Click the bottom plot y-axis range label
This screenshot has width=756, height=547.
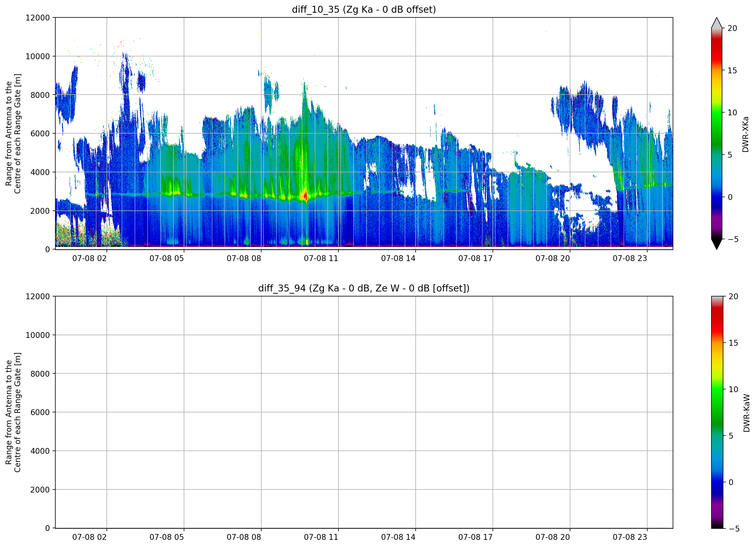[13, 412]
